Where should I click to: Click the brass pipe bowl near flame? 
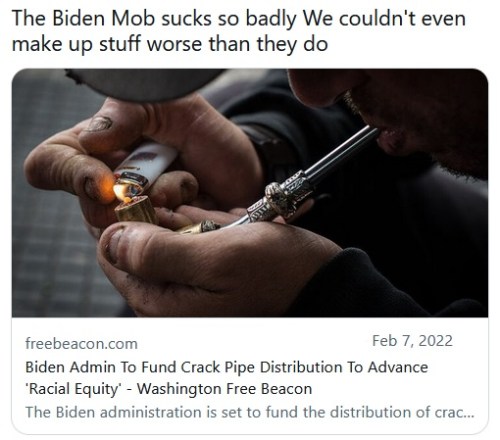click(136, 209)
